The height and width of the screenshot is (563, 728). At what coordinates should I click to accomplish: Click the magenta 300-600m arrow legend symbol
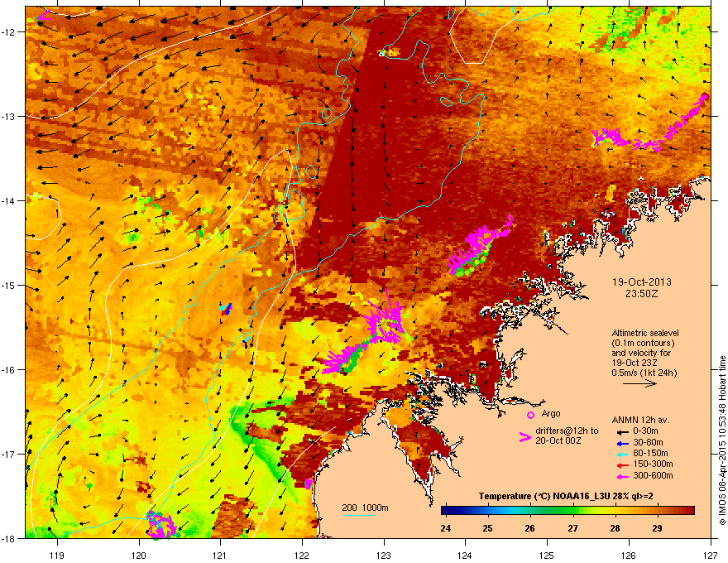623,476
